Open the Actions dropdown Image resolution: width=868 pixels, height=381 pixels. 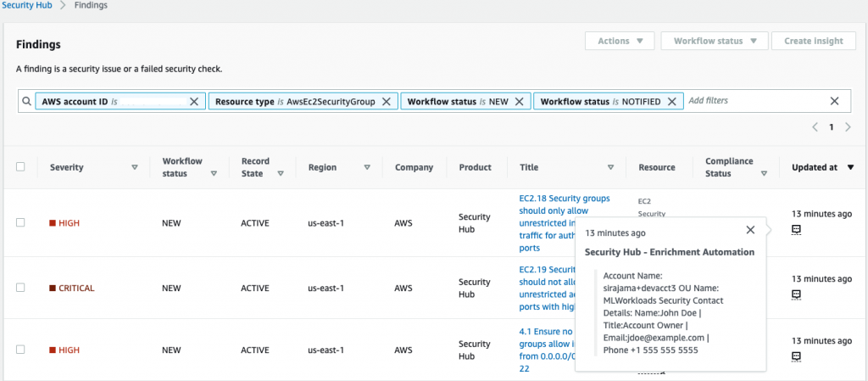[620, 41]
